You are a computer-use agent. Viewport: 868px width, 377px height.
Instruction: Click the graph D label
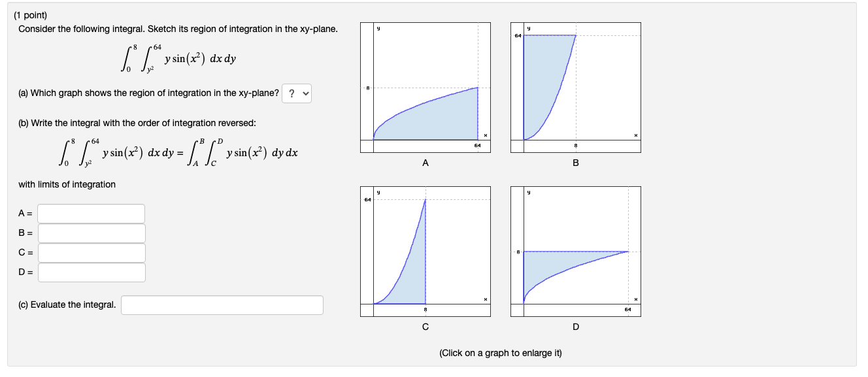(575, 327)
